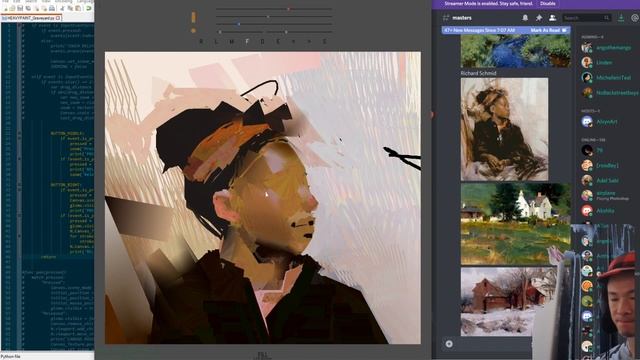Open the blue stream landscape image

516,51
